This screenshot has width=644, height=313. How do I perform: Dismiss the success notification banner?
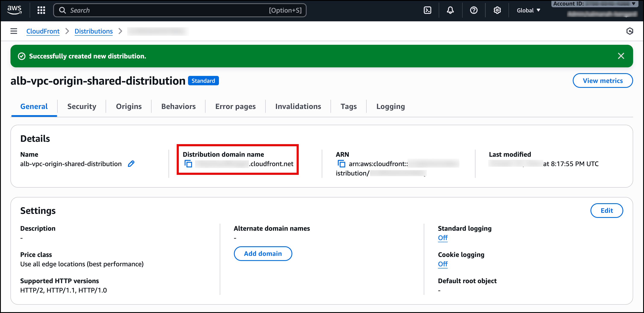click(x=621, y=56)
